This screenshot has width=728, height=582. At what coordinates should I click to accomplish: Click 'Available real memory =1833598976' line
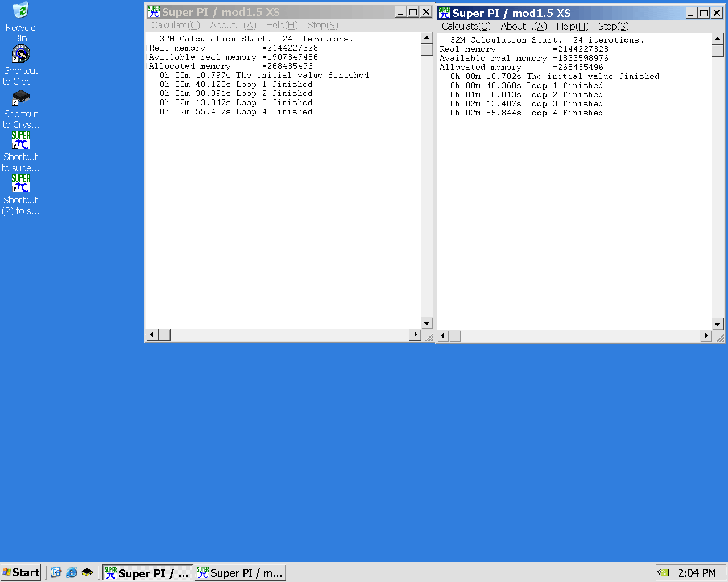pos(524,59)
